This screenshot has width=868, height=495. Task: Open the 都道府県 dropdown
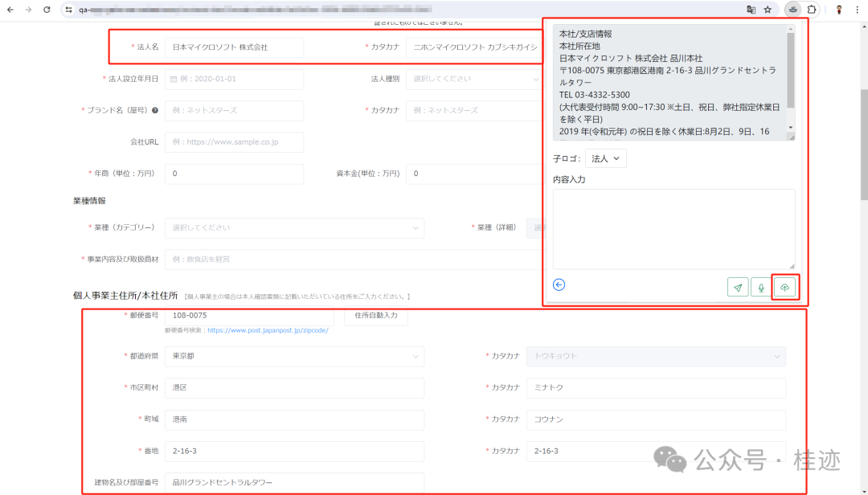[294, 356]
